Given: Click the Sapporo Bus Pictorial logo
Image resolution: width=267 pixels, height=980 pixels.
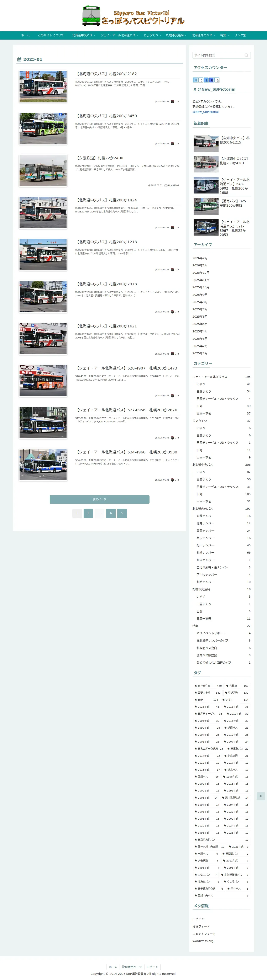Looking at the screenshot, I should coord(133,16).
